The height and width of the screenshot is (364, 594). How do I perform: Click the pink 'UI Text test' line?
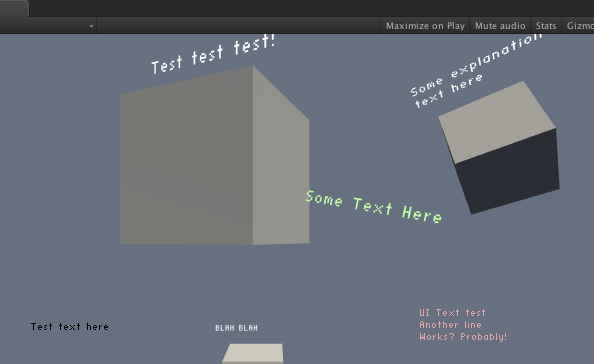click(452, 313)
